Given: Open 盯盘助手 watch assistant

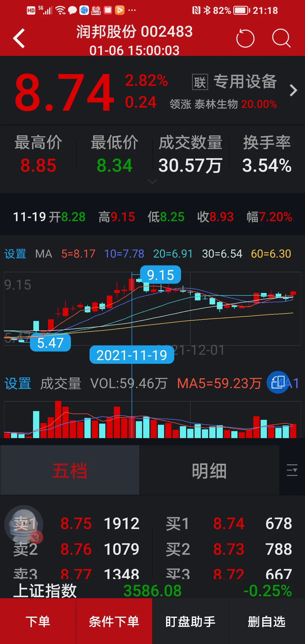Looking at the screenshot, I should [190, 621].
